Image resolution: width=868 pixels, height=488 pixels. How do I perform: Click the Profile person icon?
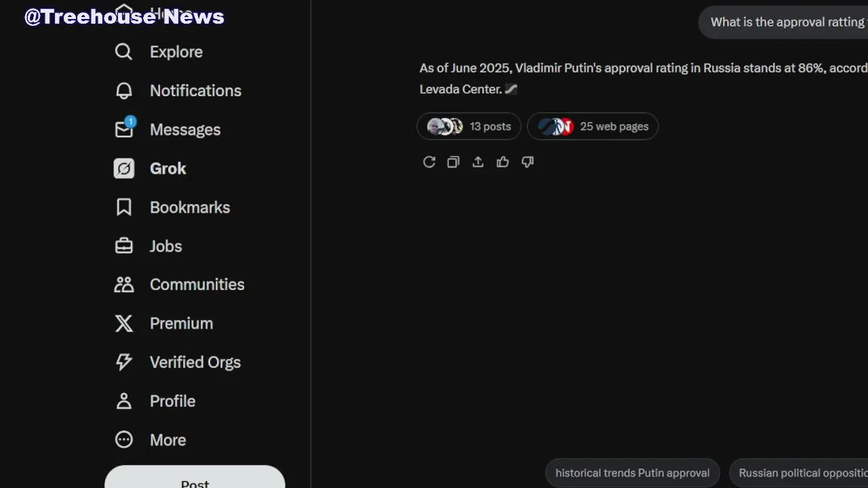tap(123, 401)
